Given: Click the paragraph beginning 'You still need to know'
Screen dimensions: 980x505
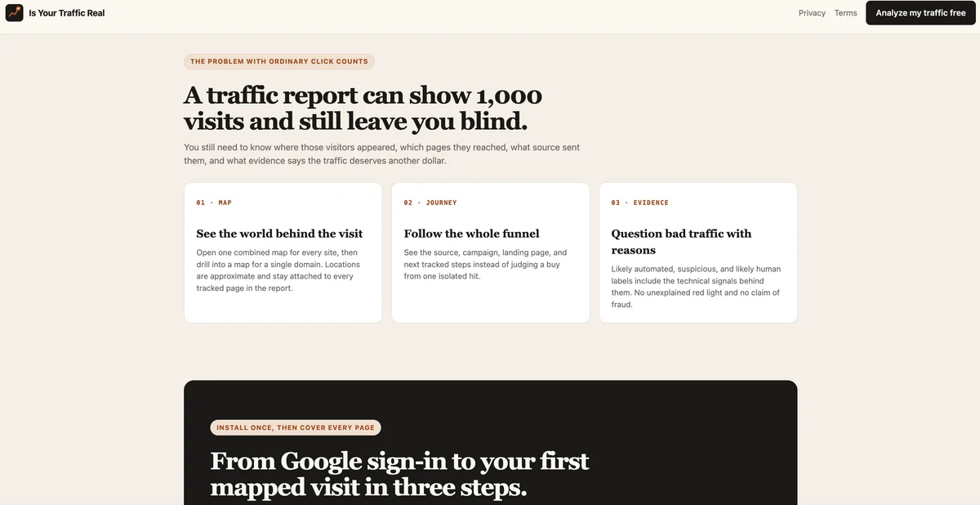Looking at the screenshot, I should (381, 154).
